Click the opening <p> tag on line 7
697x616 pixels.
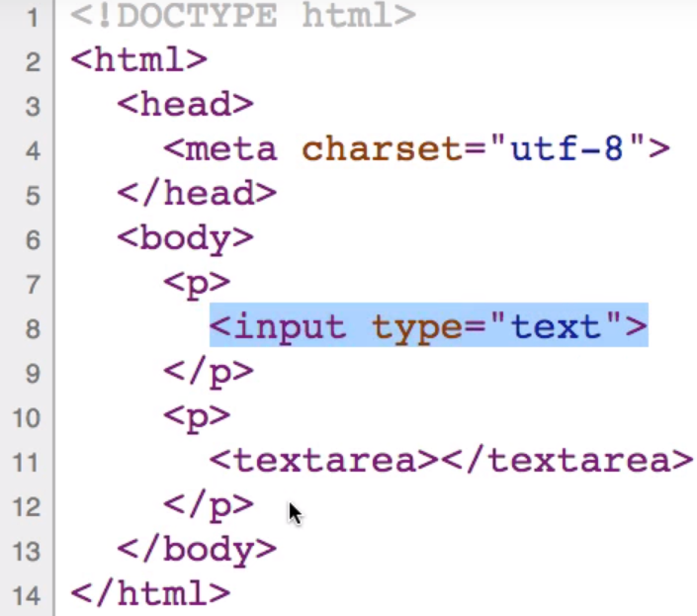(197, 284)
